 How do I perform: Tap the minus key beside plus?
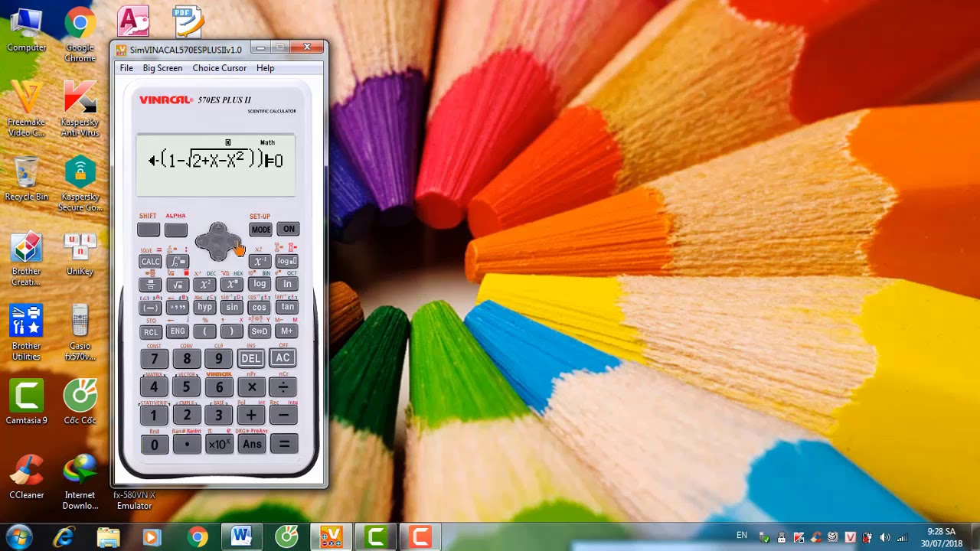click(283, 415)
